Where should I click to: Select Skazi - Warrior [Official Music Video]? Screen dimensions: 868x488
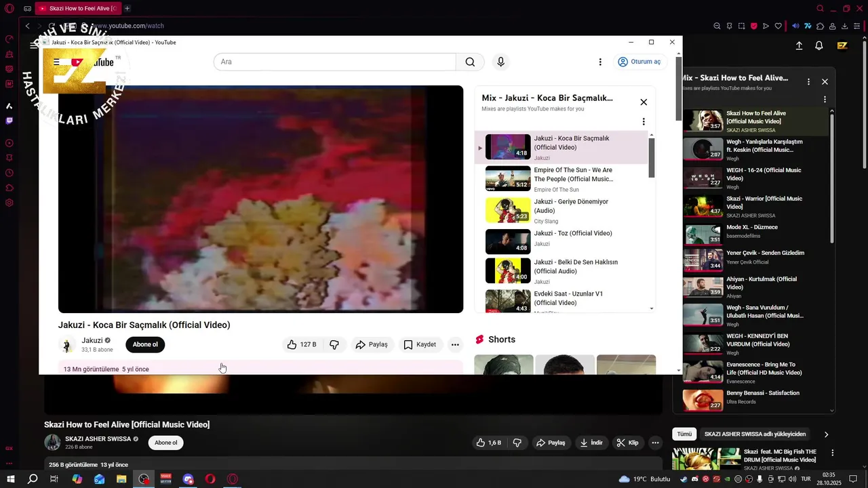pos(755,206)
